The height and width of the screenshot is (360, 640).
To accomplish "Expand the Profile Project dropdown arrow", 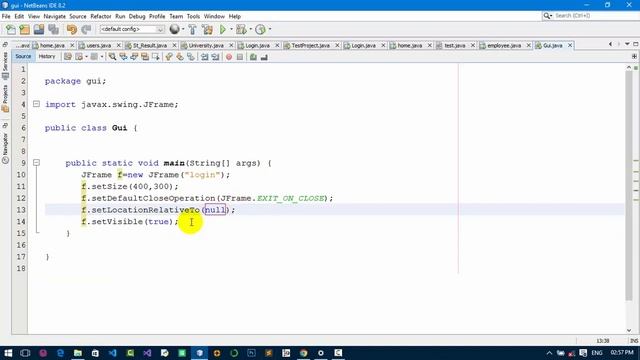I will pos(270,29).
